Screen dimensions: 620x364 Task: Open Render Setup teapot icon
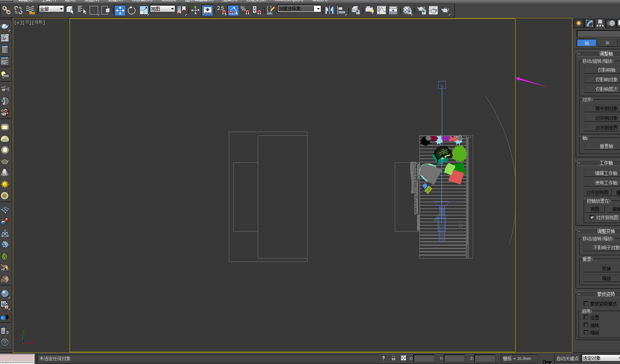(421, 10)
